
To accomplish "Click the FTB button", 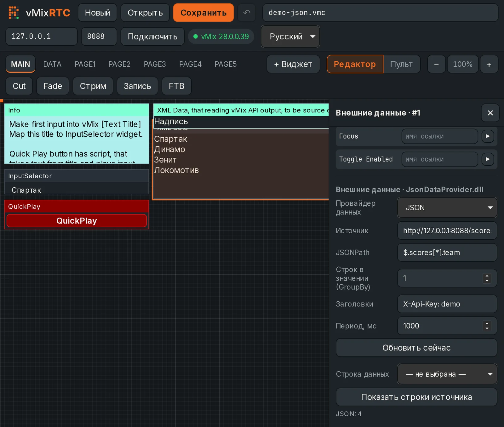I will [x=176, y=86].
